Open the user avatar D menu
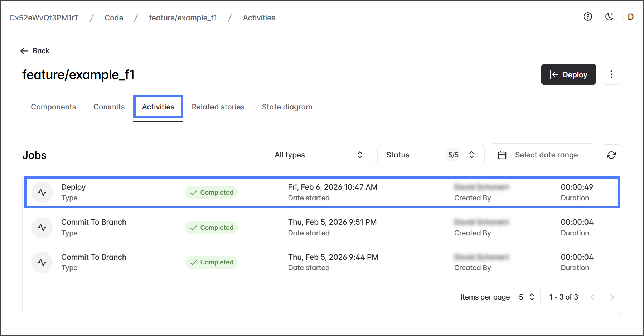Image resolution: width=644 pixels, height=336 pixels. pos(630,17)
